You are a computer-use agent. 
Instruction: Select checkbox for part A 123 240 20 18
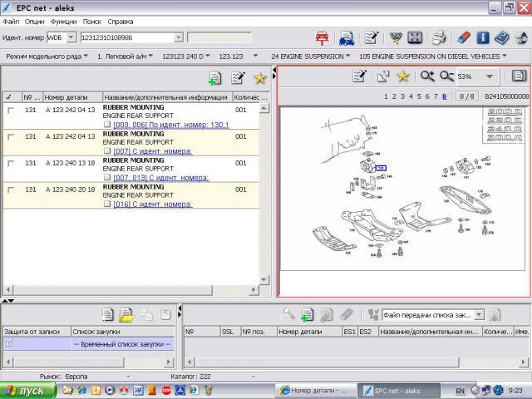click(11, 190)
